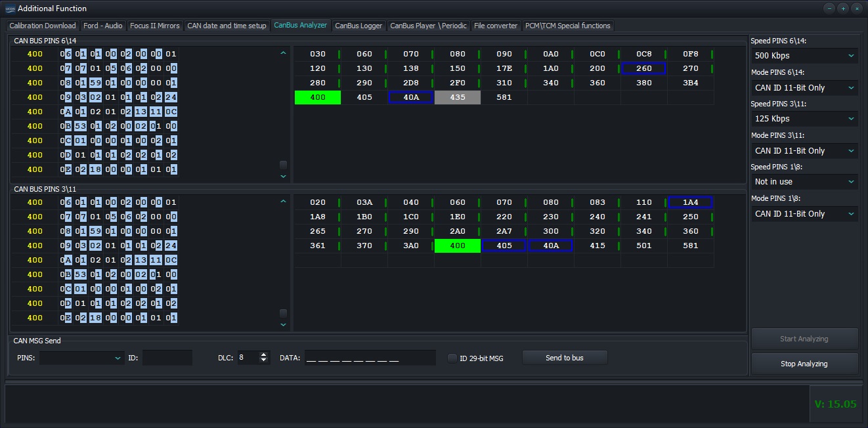Select green highlighted 400 cell in PINS 6\14 grid
Image resolution: width=868 pixels, height=428 pixels.
point(318,97)
